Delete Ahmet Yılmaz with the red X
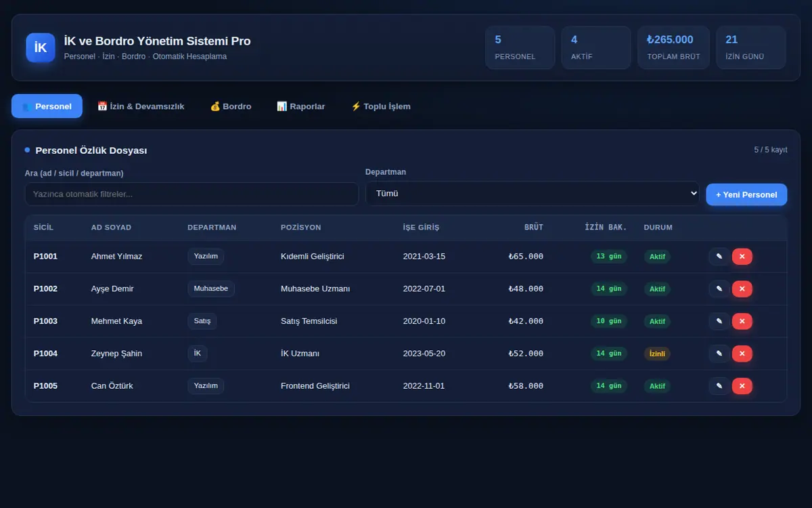 (742, 256)
